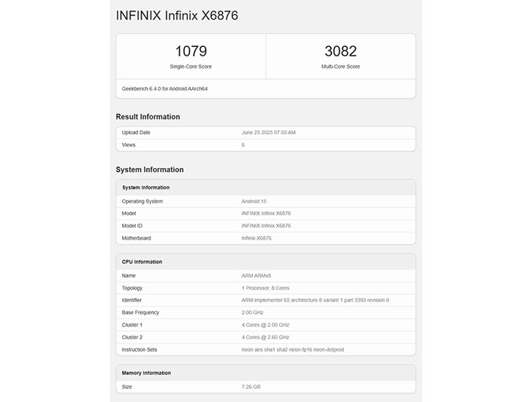Select the 1079 single-core score value

[191, 51]
